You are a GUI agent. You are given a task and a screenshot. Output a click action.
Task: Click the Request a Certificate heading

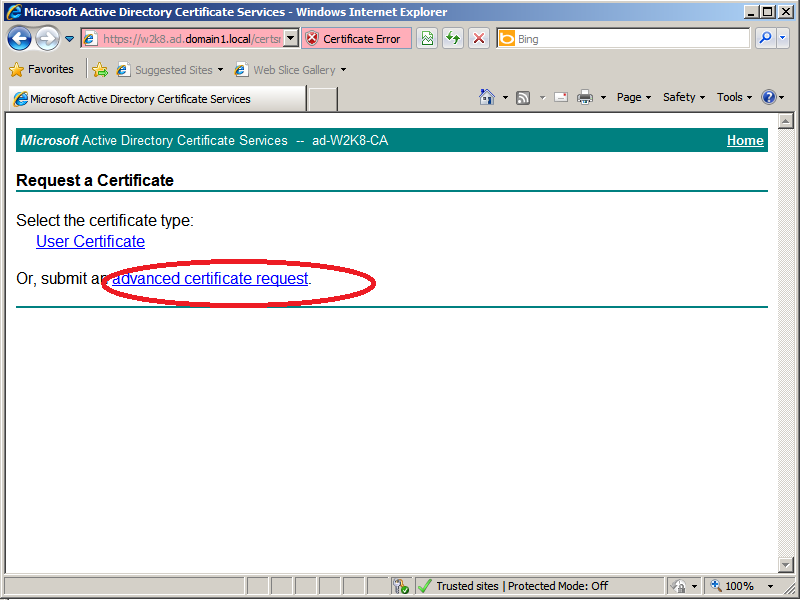tap(95, 180)
